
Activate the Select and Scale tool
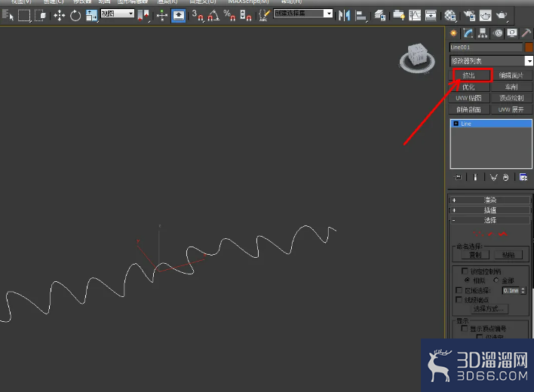pyautogui.click(x=91, y=15)
